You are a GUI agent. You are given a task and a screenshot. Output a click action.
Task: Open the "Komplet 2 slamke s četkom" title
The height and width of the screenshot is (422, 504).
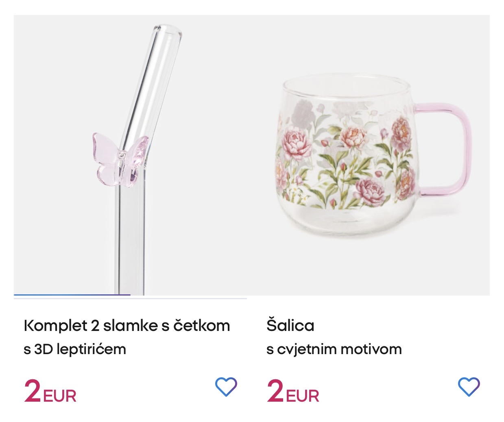(x=127, y=326)
